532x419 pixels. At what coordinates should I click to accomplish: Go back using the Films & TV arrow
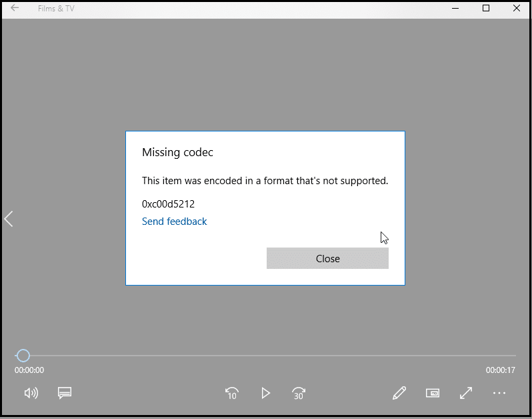coord(15,8)
